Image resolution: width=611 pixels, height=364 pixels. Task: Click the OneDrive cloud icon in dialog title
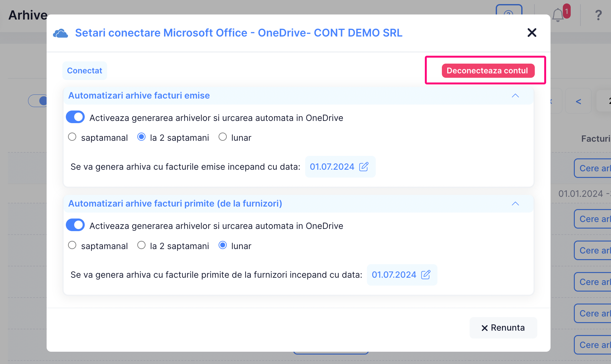coord(60,33)
